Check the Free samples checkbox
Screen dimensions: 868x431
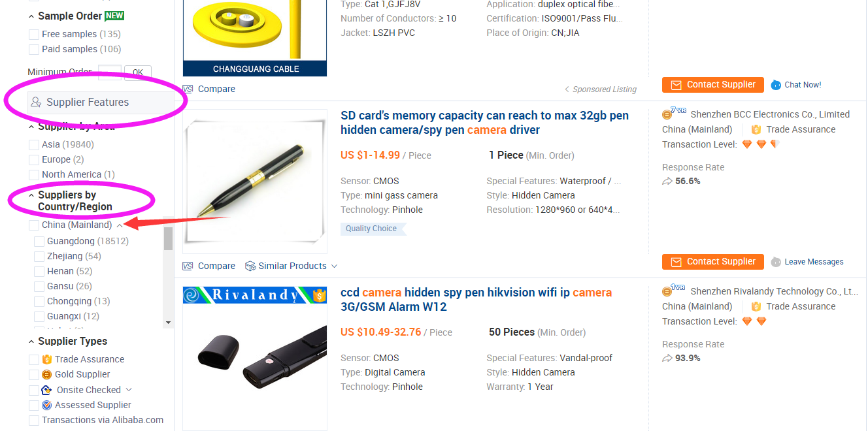[x=34, y=34]
